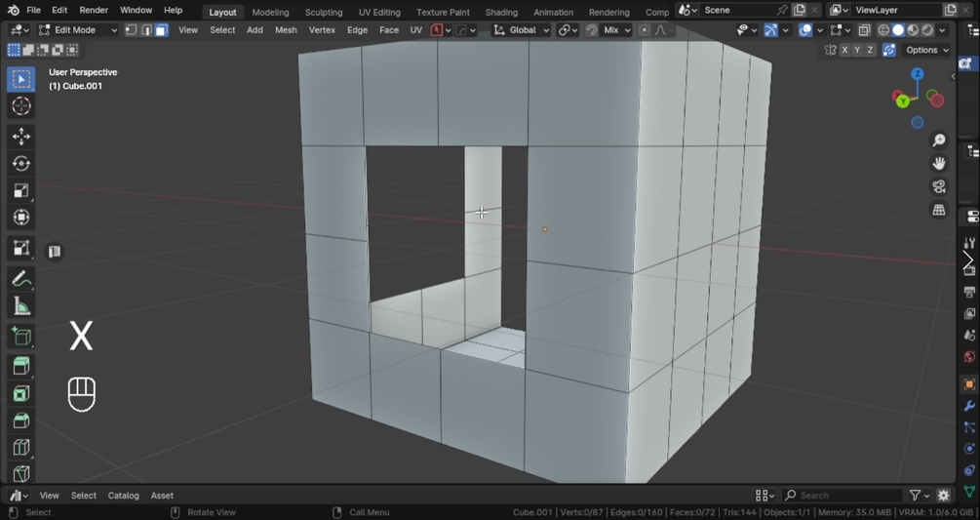The width and height of the screenshot is (980, 520).
Task: Open the Edit Mode dropdown
Action: click(77, 30)
